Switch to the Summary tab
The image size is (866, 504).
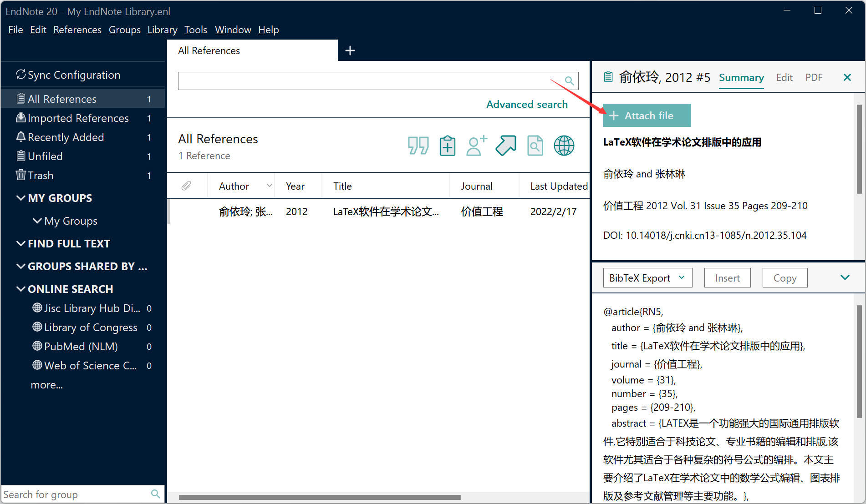[x=741, y=77]
